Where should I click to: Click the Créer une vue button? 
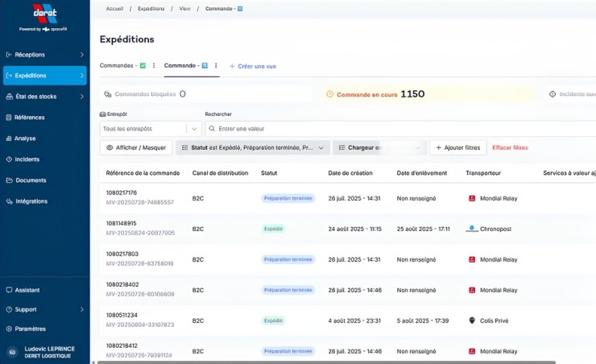[253, 66]
